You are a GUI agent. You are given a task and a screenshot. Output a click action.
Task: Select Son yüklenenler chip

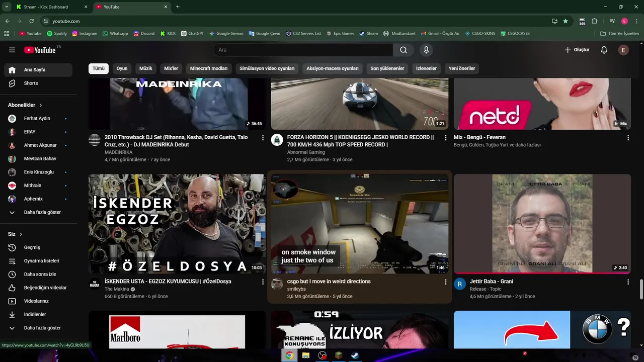coord(387,68)
